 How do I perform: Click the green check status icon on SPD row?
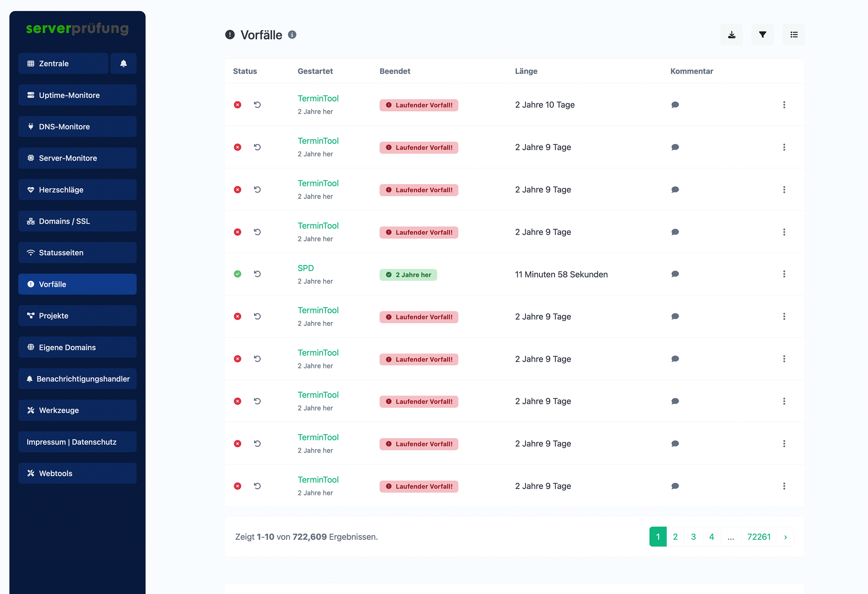[238, 274]
